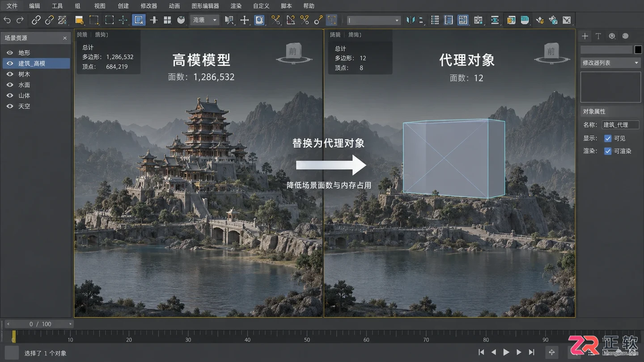
Task: Open the Curve Editor icon
Action: [x=479, y=20]
